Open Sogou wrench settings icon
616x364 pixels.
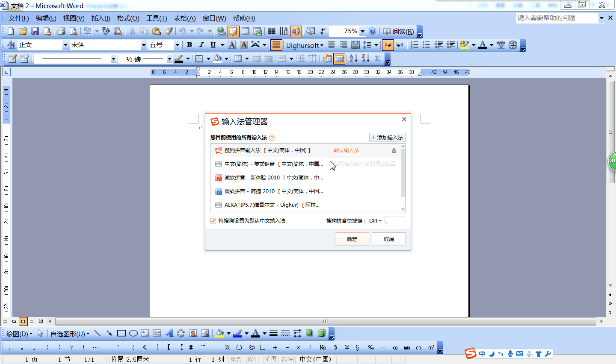[548, 354]
